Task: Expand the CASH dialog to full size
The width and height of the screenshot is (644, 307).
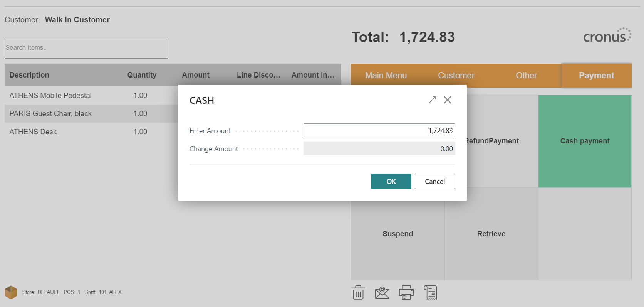Action: click(432, 100)
